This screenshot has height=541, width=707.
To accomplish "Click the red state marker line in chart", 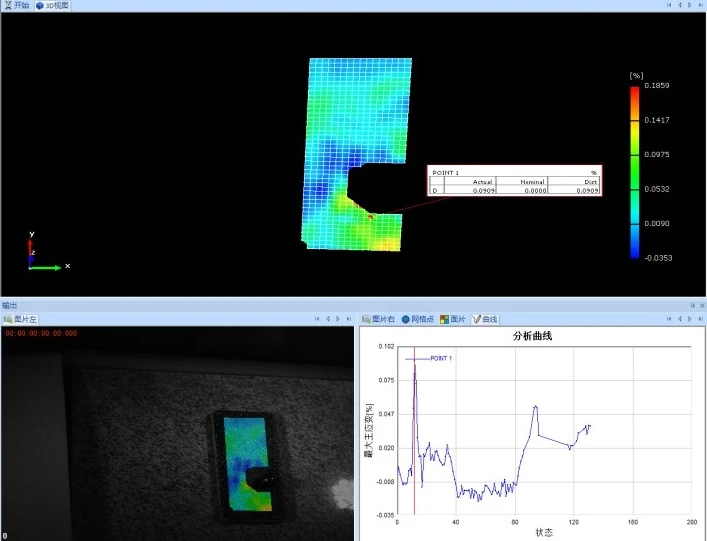I will tap(414, 431).
